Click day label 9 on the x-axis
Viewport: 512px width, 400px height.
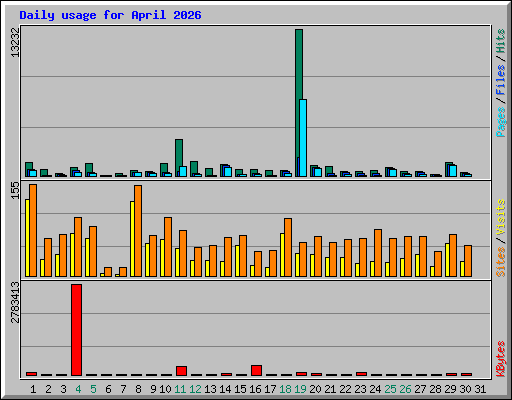click(153, 389)
